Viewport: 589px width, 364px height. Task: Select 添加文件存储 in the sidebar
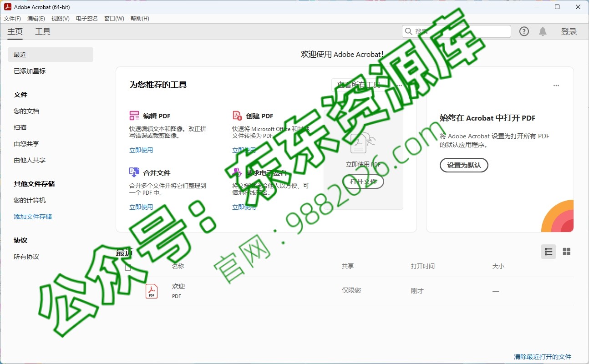33,216
